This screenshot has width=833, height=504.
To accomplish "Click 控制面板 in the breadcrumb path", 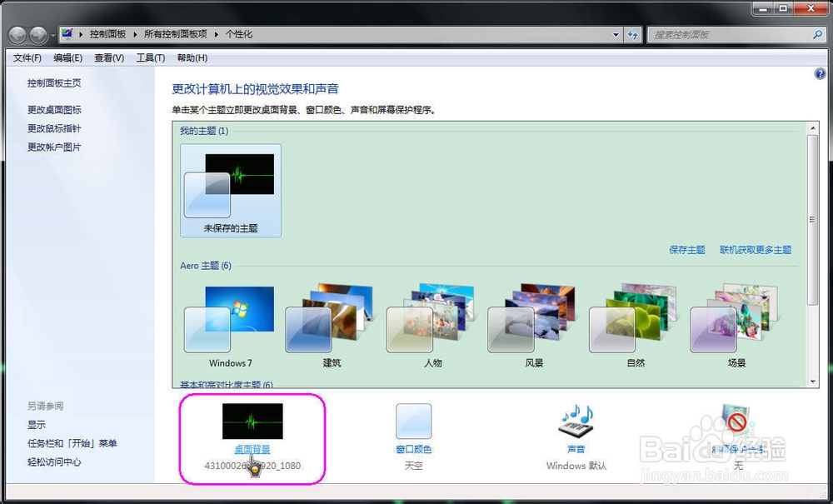I will click(x=107, y=34).
